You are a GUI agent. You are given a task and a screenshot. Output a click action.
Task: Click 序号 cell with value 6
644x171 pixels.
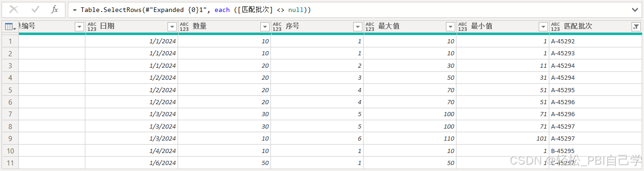pos(317,138)
